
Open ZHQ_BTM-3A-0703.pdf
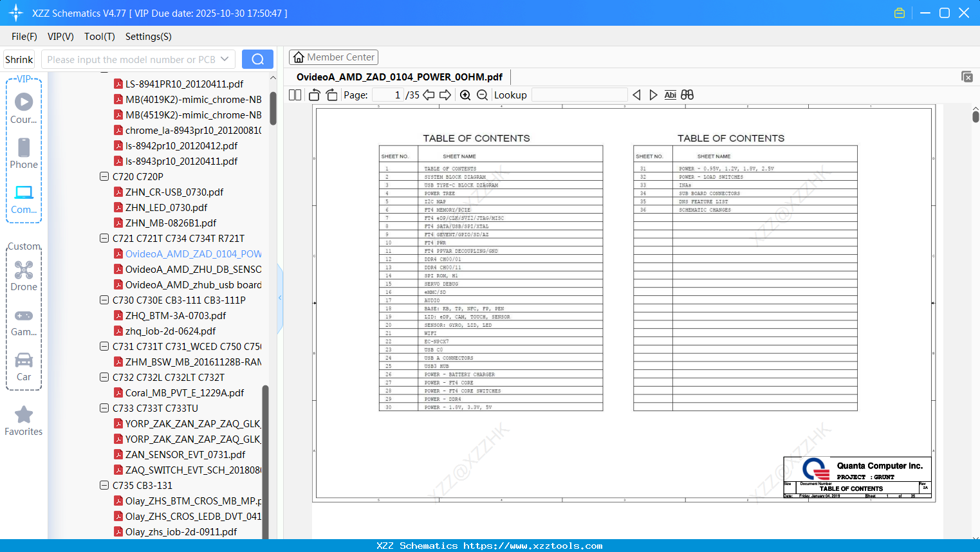(176, 315)
